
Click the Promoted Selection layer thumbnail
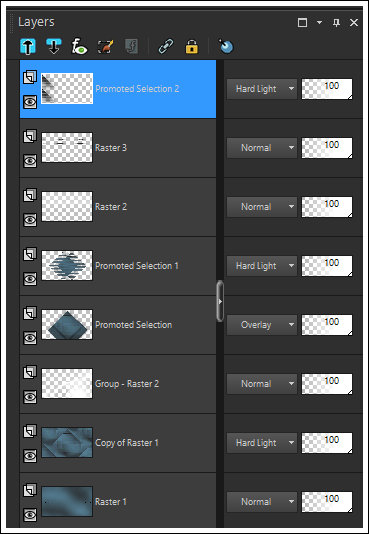click(67, 325)
